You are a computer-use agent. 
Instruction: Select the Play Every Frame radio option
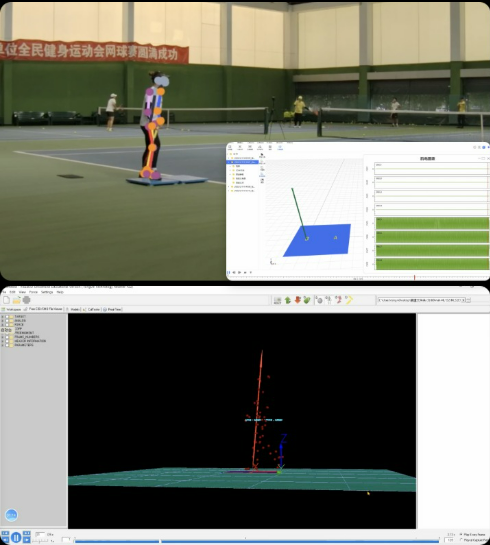(x=461, y=535)
